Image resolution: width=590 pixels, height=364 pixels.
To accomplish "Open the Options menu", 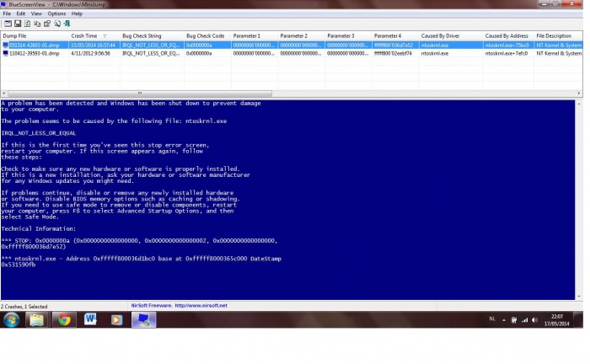I will click(x=56, y=13).
